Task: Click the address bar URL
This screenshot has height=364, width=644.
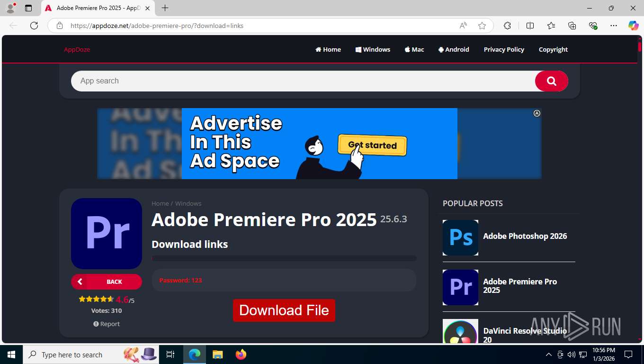Action: pos(157,26)
